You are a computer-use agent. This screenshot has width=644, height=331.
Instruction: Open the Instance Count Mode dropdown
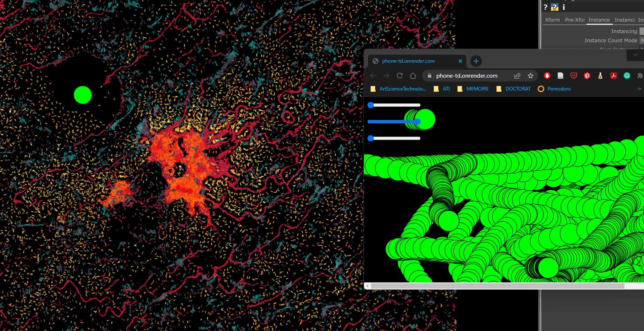pos(642,40)
